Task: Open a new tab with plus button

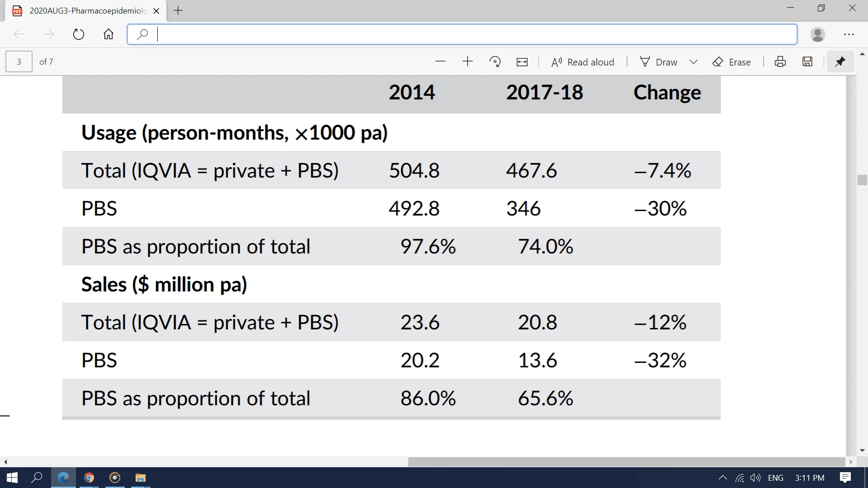Action: click(178, 10)
